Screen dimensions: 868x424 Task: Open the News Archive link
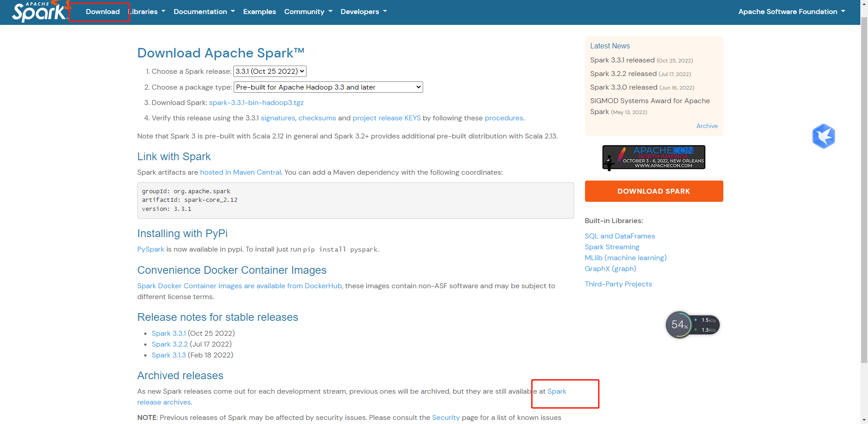tap(707, 126)
